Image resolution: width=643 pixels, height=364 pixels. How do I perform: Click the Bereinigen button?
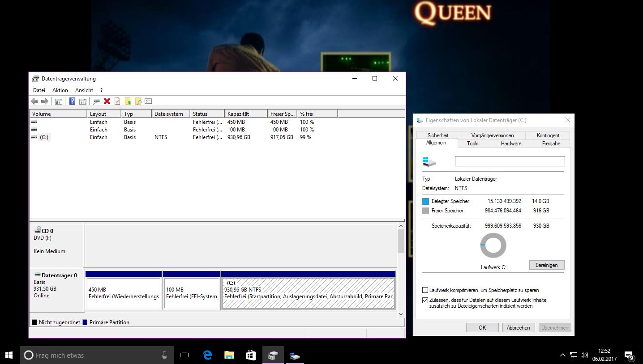pos(547,265)
